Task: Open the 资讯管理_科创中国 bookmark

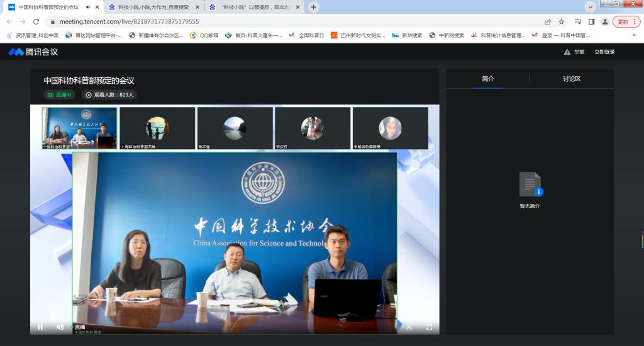Action: tap(33, 35)
